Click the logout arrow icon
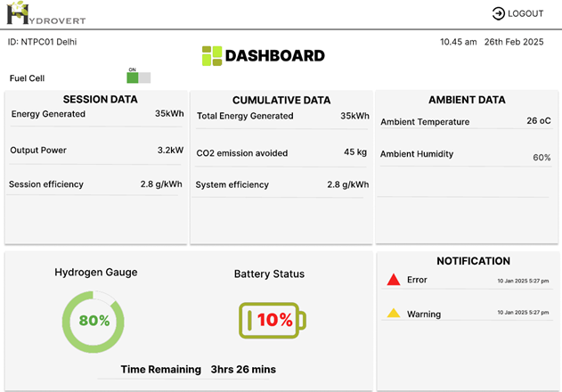The image size is (562, 392). [498, 13]
